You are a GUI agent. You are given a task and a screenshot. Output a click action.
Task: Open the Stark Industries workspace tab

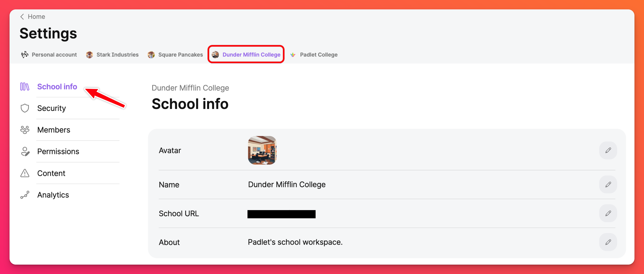[x=112, y=55]
